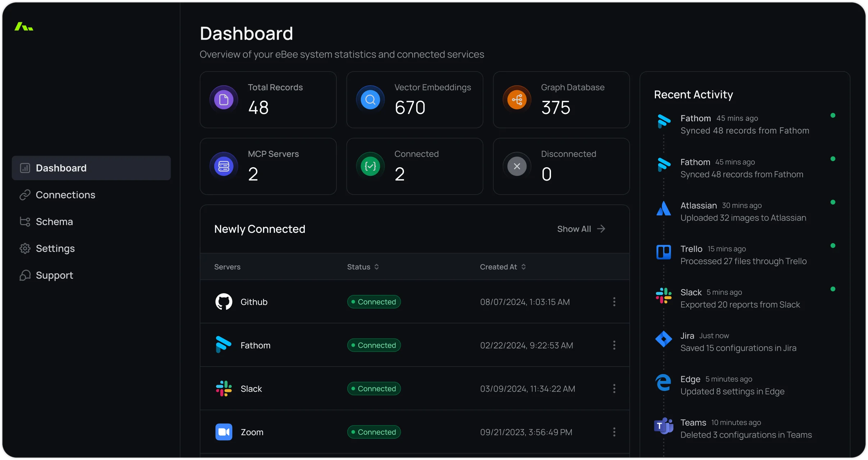Click the Zoom logo in table
This screenshot has height=460, width=868.
pos(224,432)
